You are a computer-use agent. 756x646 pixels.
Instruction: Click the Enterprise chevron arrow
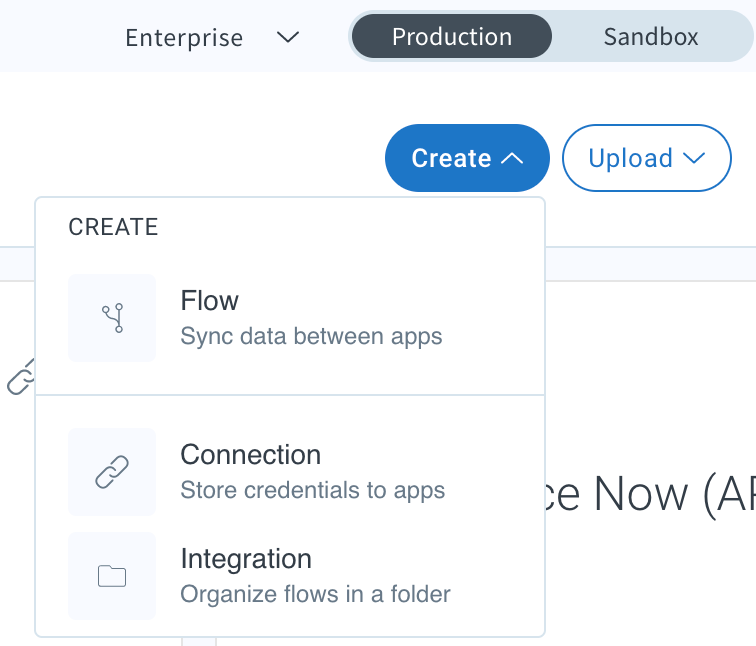288,37
